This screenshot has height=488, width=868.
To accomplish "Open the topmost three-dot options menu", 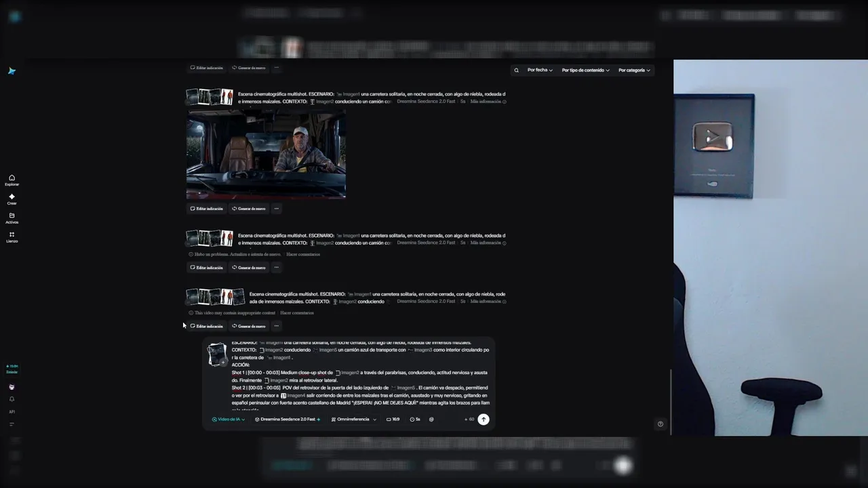I will (x=276, y=68).
